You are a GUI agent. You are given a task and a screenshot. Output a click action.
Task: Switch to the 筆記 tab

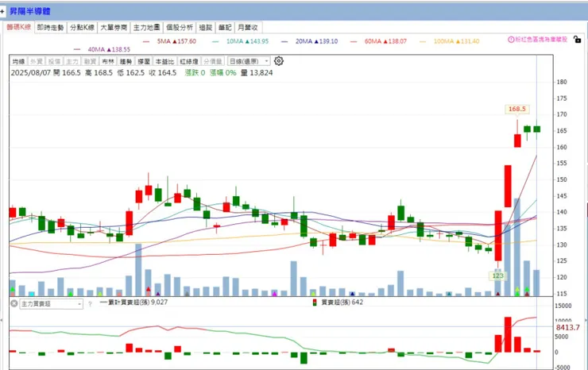pyautogui.click(x=225, y=27)
